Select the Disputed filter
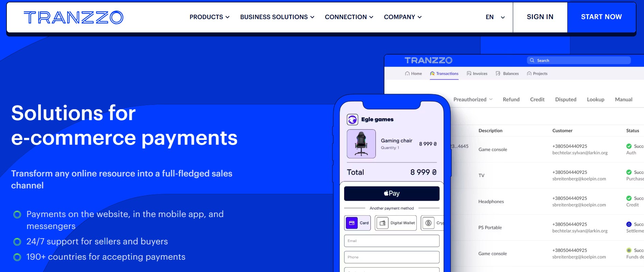644x272 pixels. [566, 99]
